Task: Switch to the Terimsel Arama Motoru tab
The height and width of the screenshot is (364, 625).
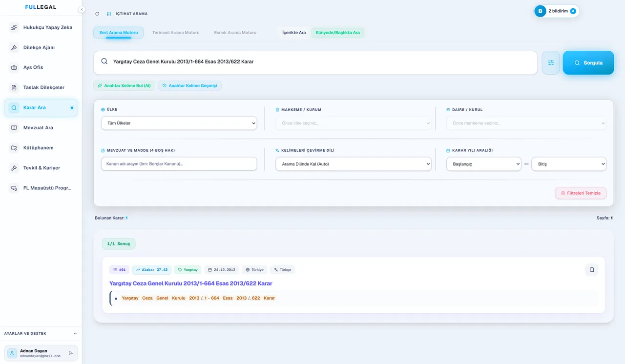Action: tap(176, 33)
